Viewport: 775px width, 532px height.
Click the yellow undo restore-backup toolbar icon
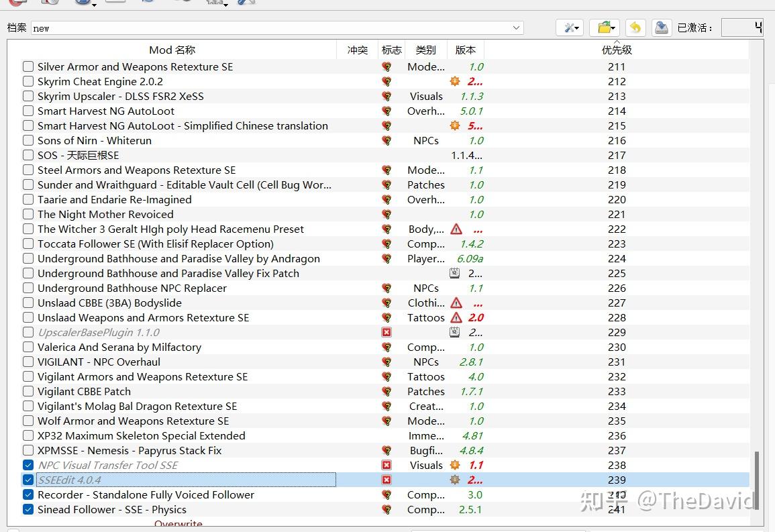[635, 28]
